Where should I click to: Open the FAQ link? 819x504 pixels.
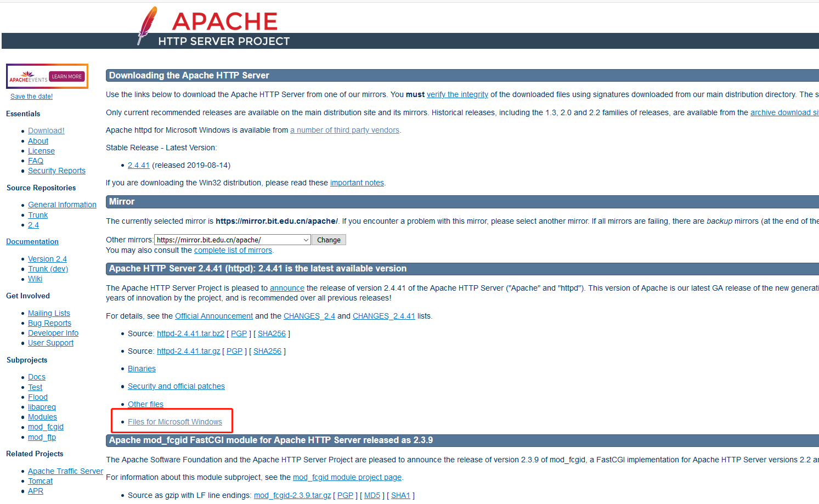pos(36,161)
